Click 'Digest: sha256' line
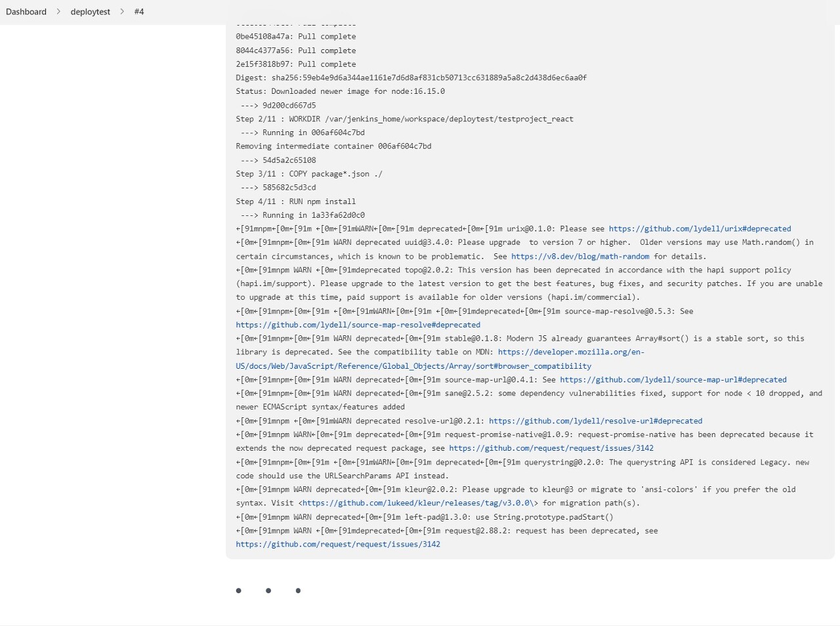The height and width of the screenshot is (626, 840). (411, 78)
